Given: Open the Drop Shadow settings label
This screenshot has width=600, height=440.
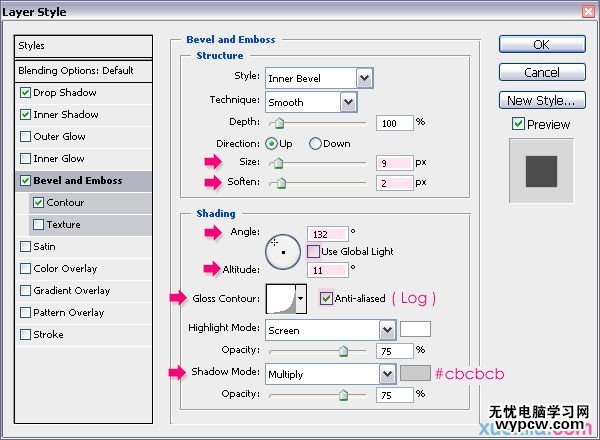Looking at the screenshot, I should 65,93.
